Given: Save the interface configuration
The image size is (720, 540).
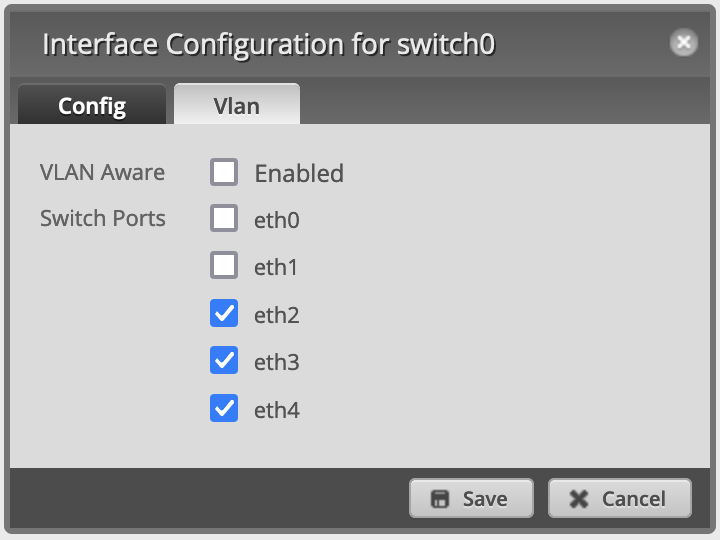Looking at the screenshot, I should pyautogui.click(x=472, y=498).
